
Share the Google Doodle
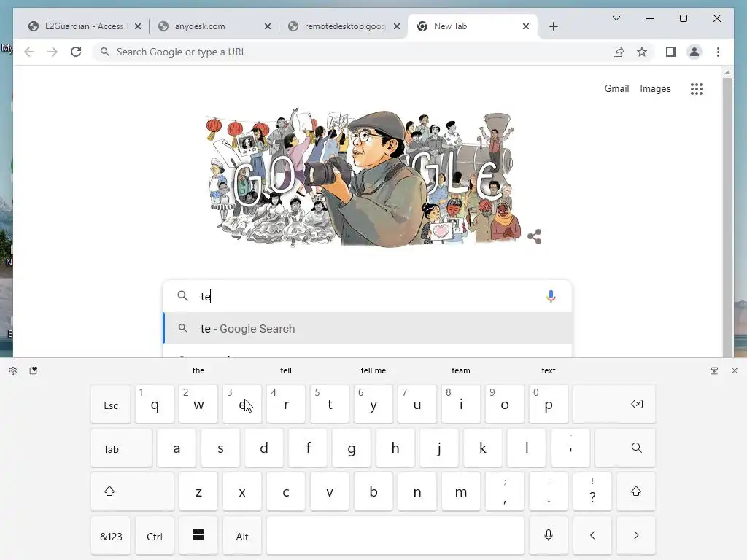coord(535,237)
